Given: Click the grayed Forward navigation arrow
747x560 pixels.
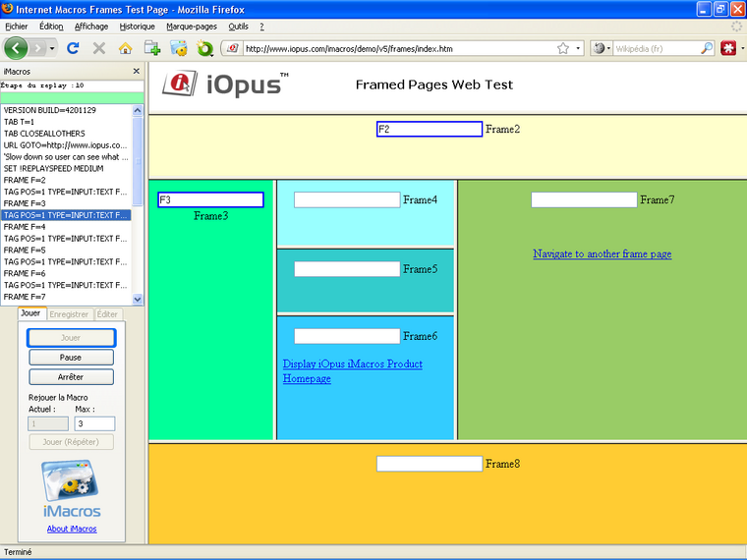Looking at the screenshot, I should 37,48.
